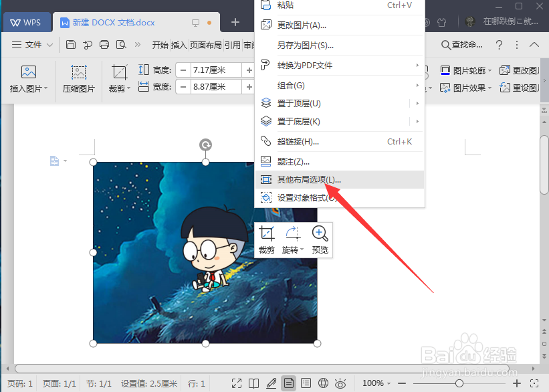Open the References ribbon tab
The width and height of the screenshot is (549, 392).
coord(233,45)
